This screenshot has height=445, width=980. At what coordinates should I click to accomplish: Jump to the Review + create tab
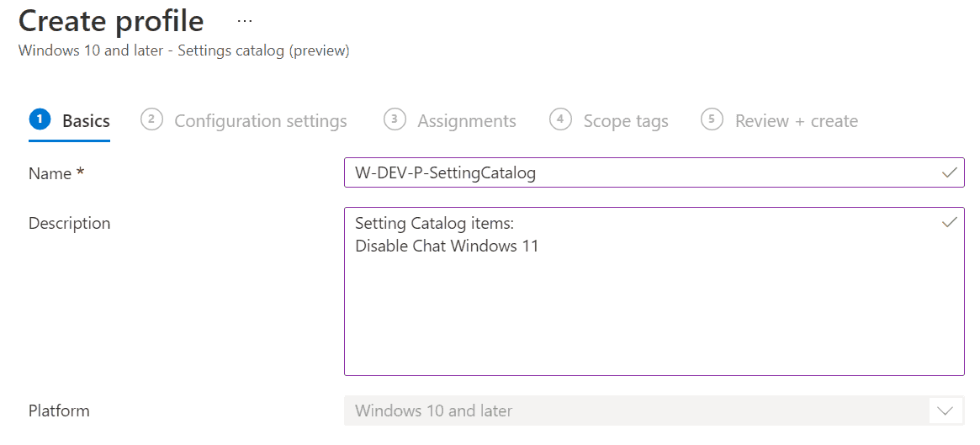pos(796,121)
